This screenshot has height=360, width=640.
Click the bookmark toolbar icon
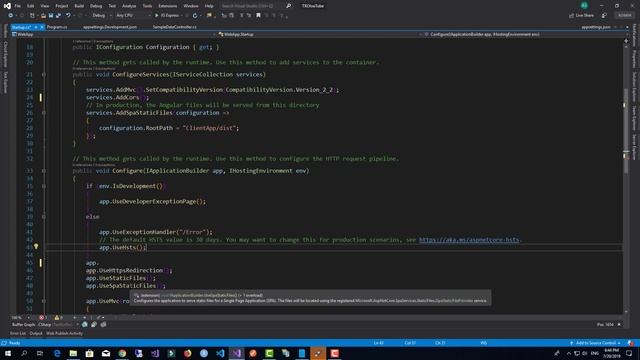tap(258, 16)
